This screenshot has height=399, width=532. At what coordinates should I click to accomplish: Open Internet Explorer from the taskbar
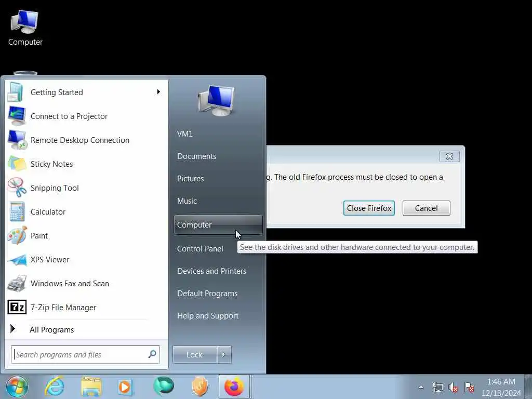coord(55,387)
